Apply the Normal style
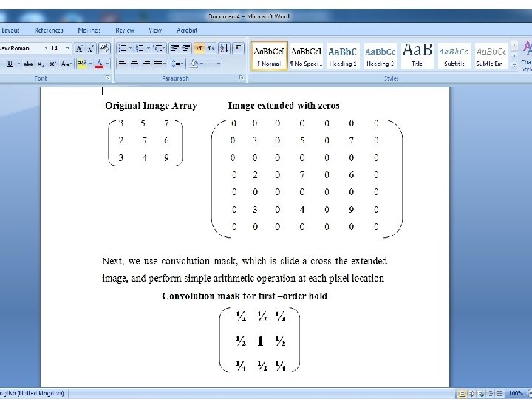The width and height of the screenshot is (532, 399). [x=270, y=56]
